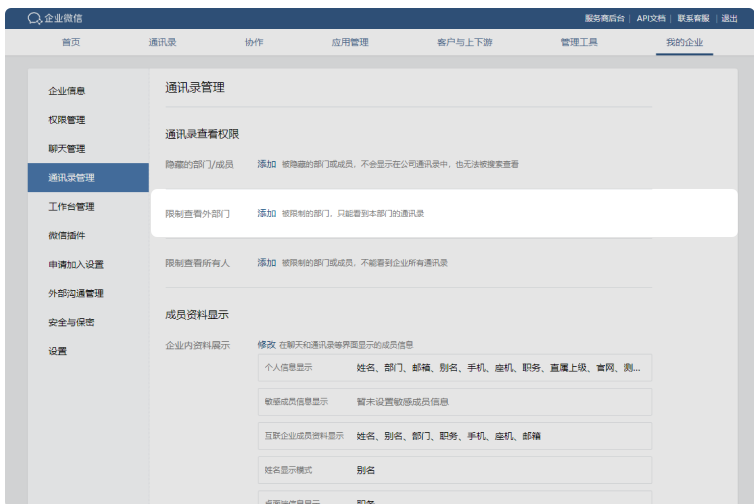Click 添加 next to 隐藏的部门/成员
This screenshot has height=504, width=754.
pyautogui.click(x=266, y=164)
